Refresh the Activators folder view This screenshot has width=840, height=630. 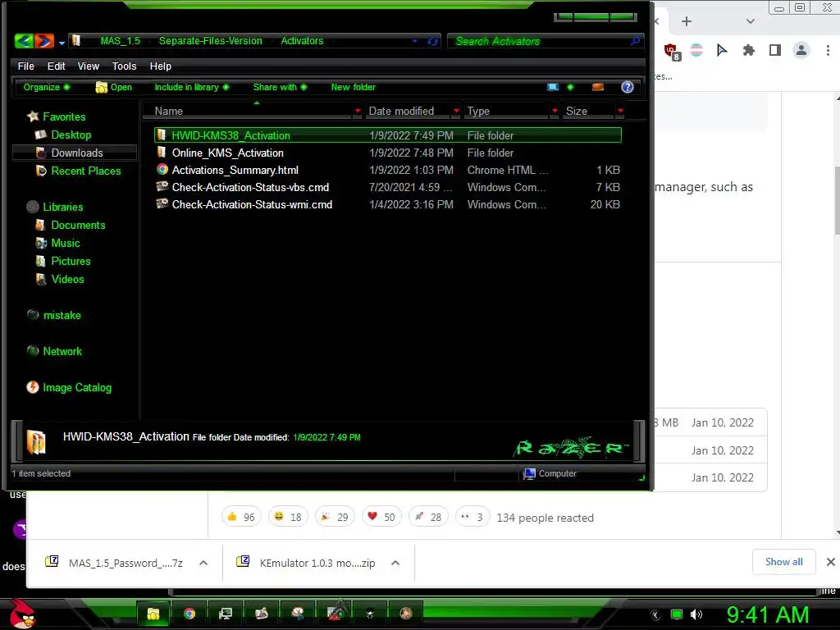pos(432,41)
